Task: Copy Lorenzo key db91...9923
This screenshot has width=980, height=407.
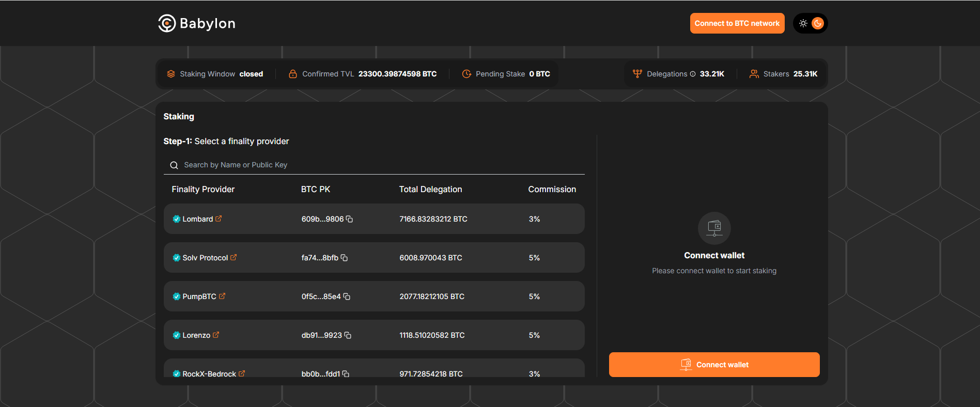Action: 348,335
